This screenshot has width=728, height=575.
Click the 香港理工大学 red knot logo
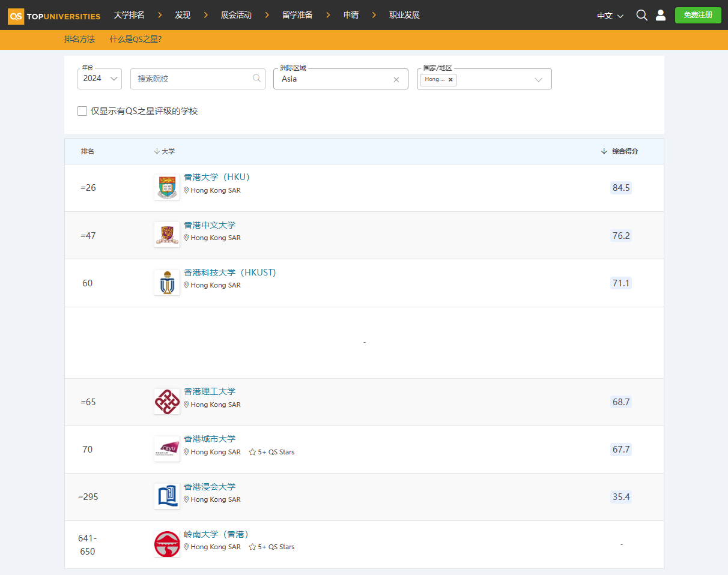(x=167, y=402)
